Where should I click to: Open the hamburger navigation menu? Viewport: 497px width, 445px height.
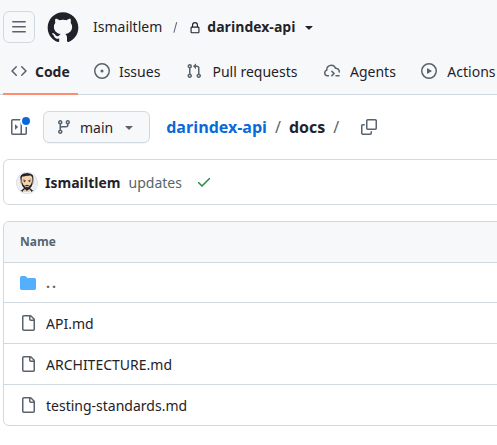coord(19,27)
